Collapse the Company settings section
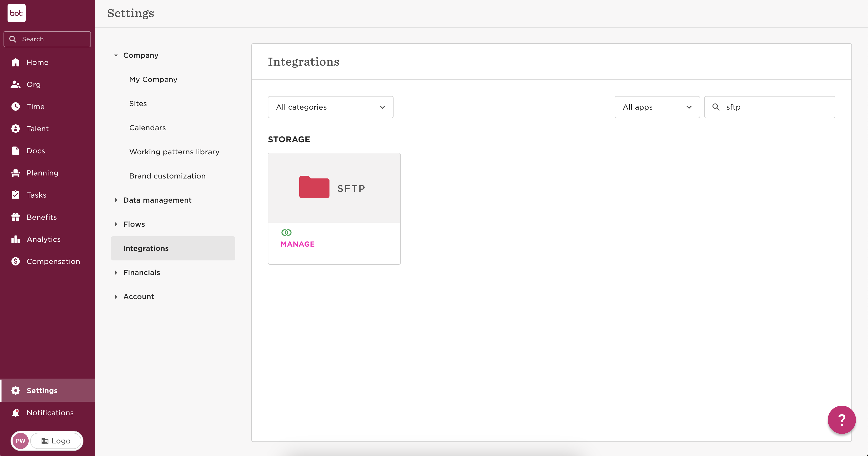868x456 pixels. click(x=116, y=55)
